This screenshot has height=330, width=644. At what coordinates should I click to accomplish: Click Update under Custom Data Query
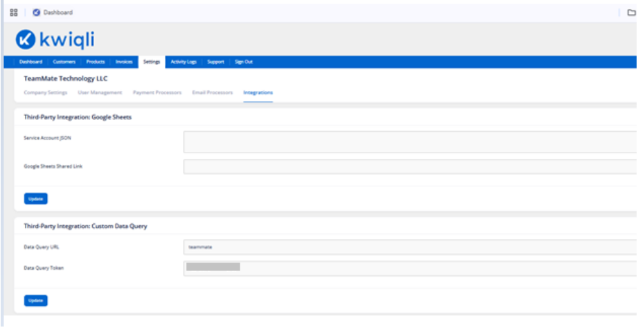coord(36,301)
